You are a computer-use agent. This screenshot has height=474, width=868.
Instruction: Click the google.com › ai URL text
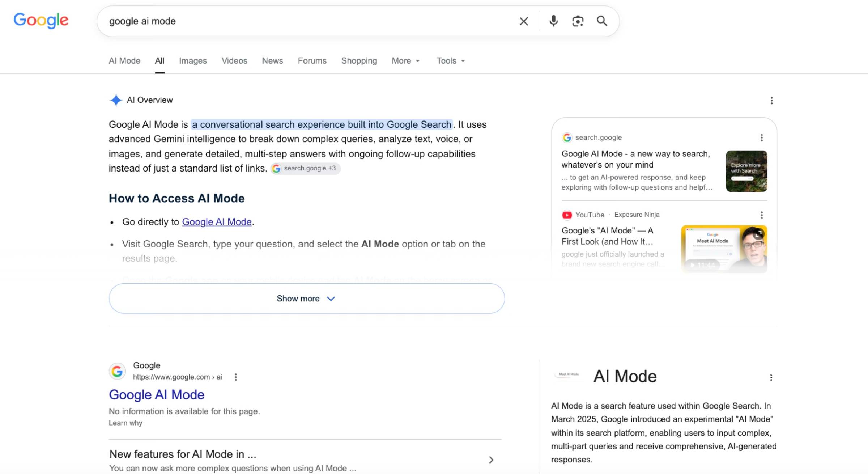pyautogui.click(x=177, y=377)
